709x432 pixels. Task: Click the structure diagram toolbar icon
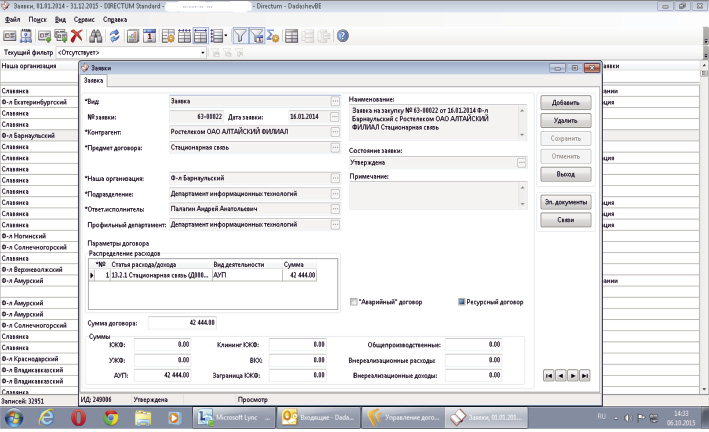26,36
